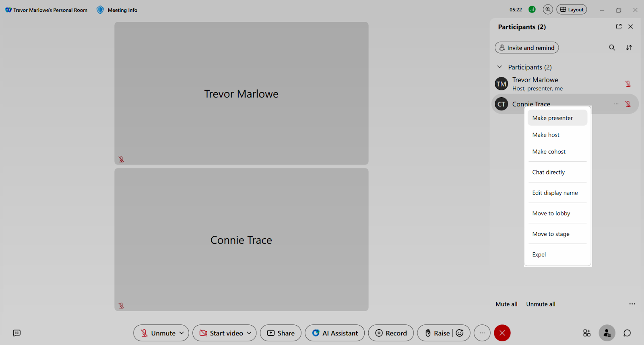Select Chat directly
Viewport: 644px width, 345px height.
point(557,172)
